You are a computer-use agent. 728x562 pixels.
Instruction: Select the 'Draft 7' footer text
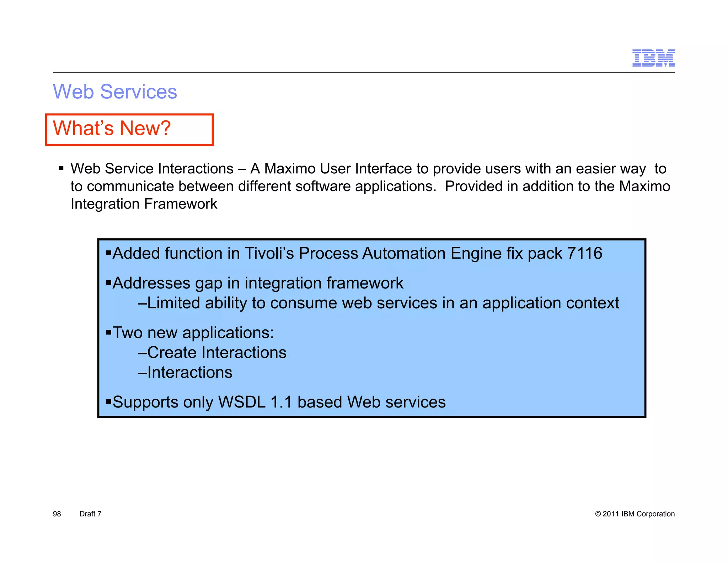[x=90, y=514]
